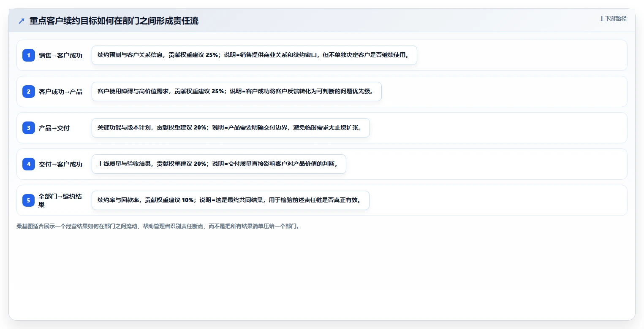This screenshot has height=329, width=644.
Task: Select the 产品→交付 row label
Action: tap(54, 128)
